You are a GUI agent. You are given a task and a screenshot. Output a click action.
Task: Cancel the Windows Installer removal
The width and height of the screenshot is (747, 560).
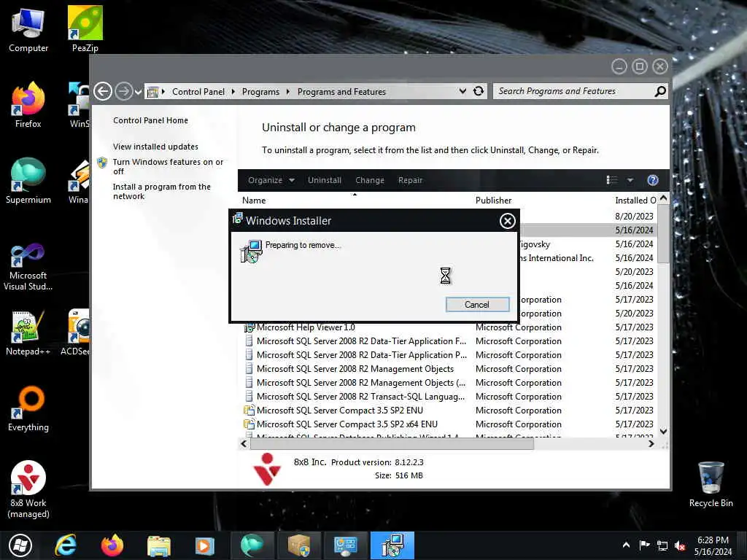pos(477,305)
